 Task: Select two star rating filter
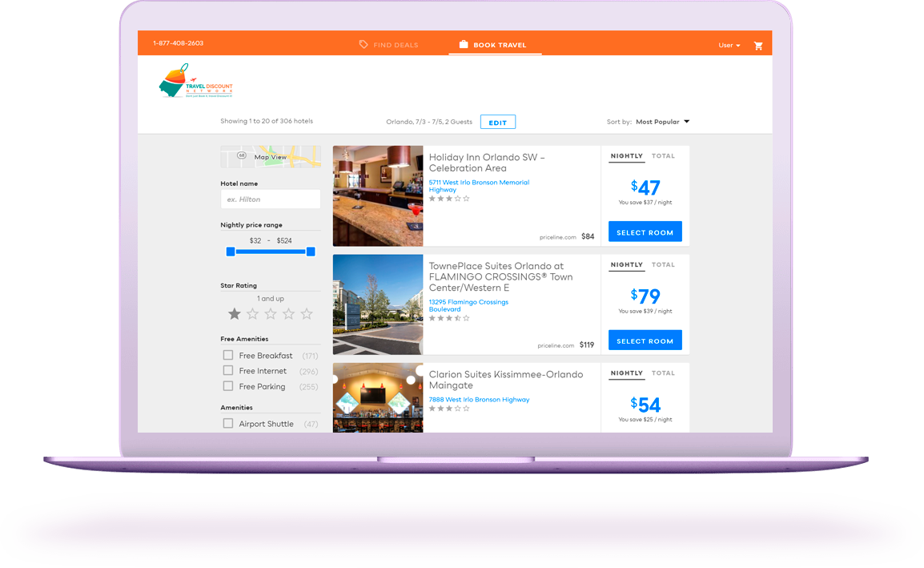coord(252,314)
